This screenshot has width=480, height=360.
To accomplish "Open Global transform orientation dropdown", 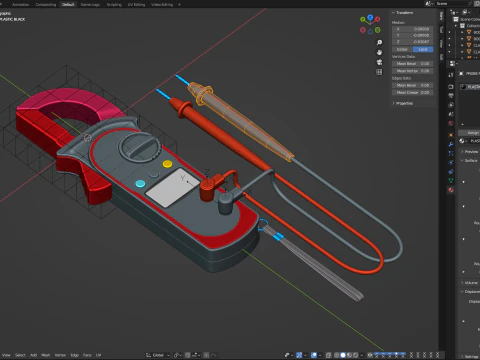I will click(x=158, y=355).
